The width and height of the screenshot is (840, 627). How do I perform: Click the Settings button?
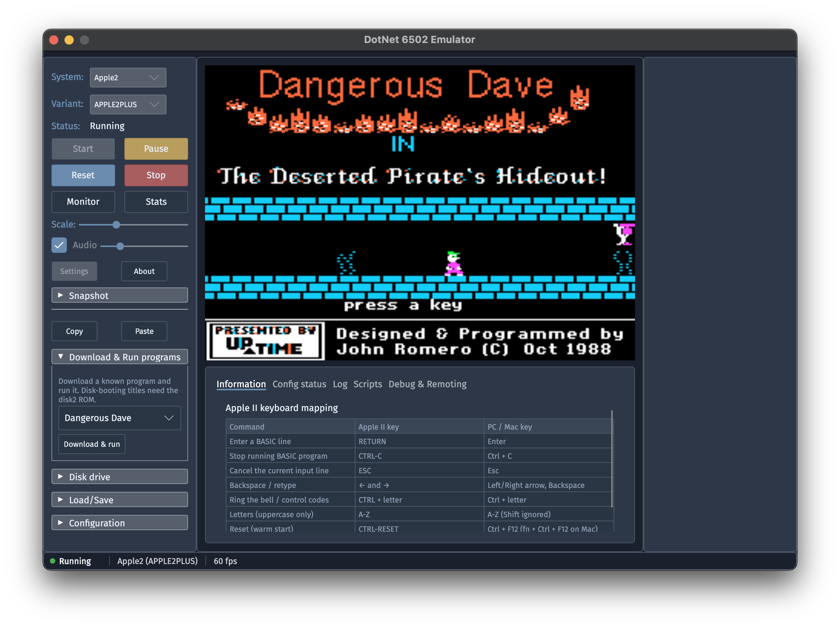pyautogui.click(x=74, y=271)
